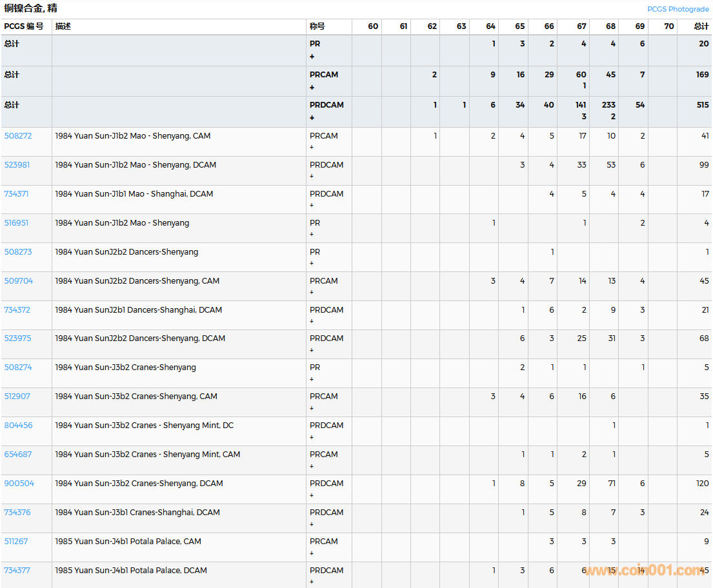
Task: Expand plus sign for Cranes-Shanghai DCAM row
Action: [312, 524]
